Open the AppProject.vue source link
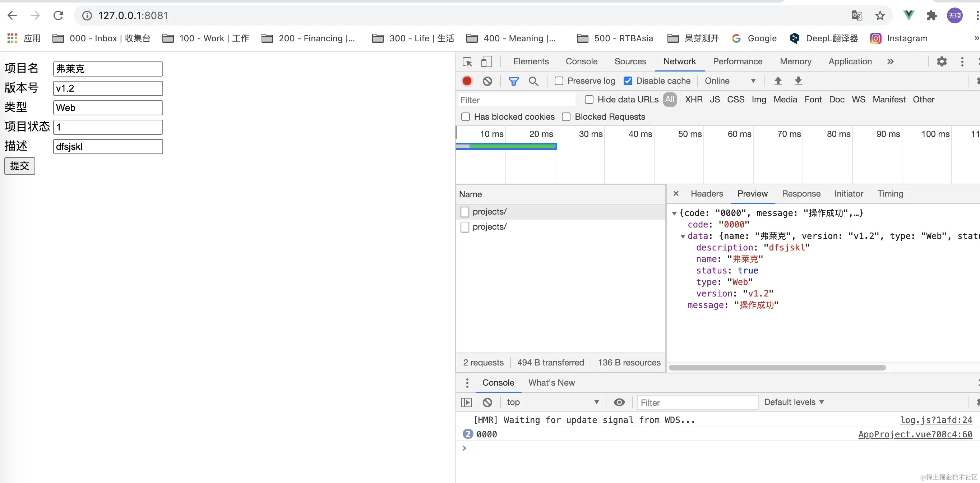 [x=915, y=434]
